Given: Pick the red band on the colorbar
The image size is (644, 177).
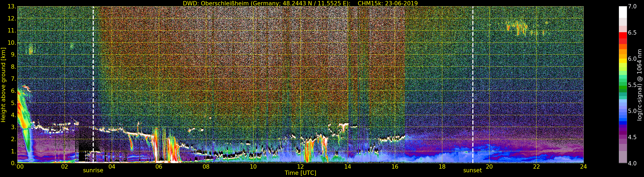Looking at the screenshot, I should (623, 36).
